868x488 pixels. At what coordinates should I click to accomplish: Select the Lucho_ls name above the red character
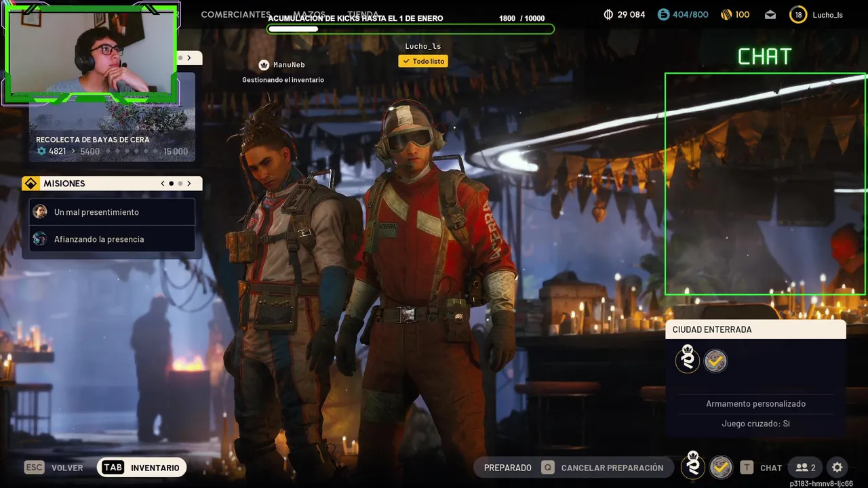coord(423,46)
